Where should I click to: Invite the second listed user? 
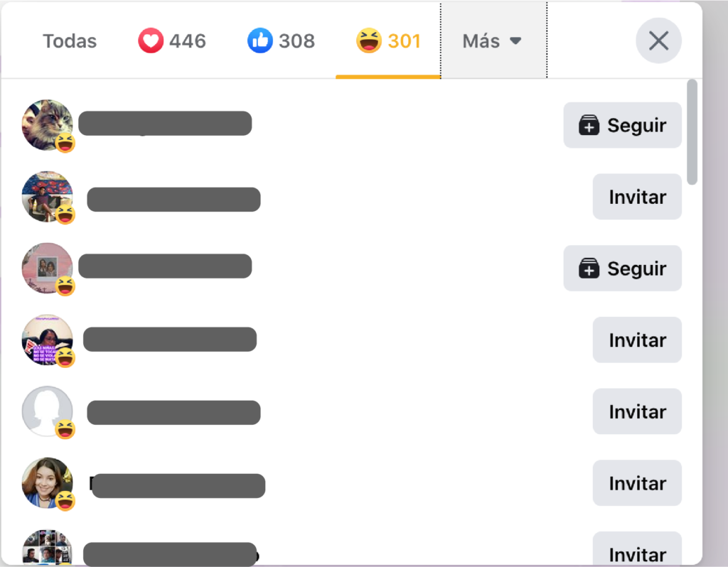pos(637,197)
